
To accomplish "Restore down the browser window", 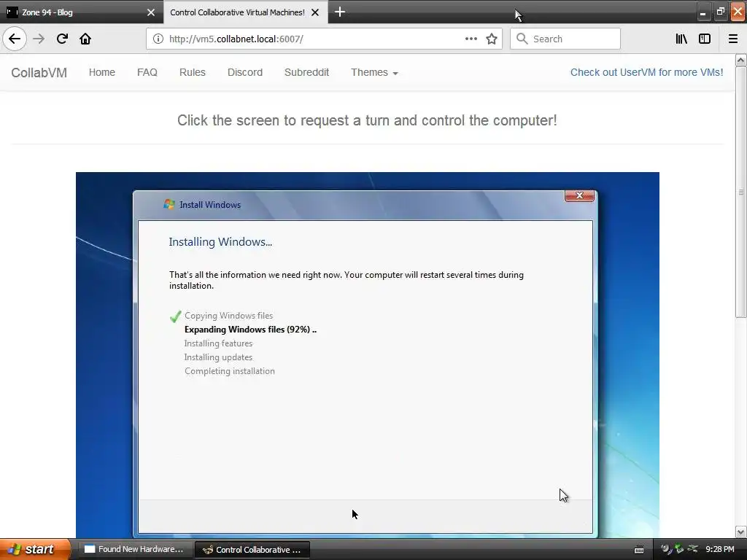I will 720,12.
